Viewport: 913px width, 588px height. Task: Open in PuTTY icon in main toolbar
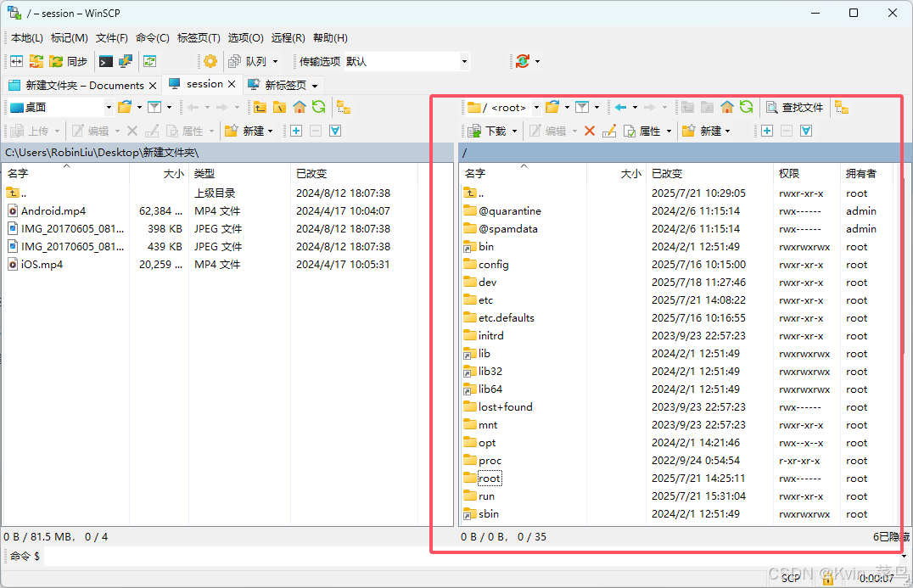[126, 61]
